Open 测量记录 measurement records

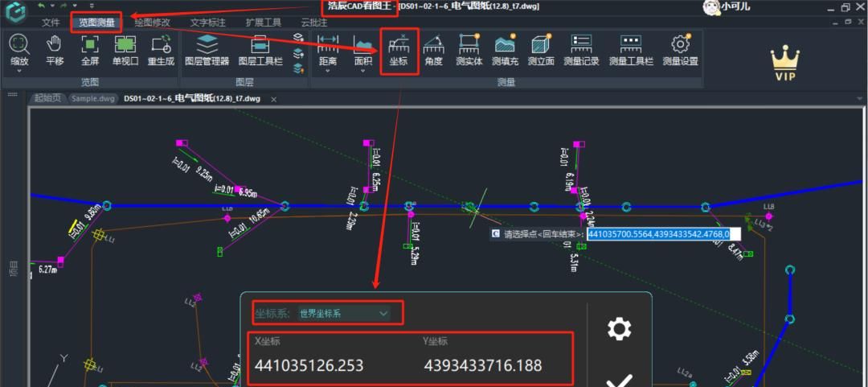coord(581,50)
